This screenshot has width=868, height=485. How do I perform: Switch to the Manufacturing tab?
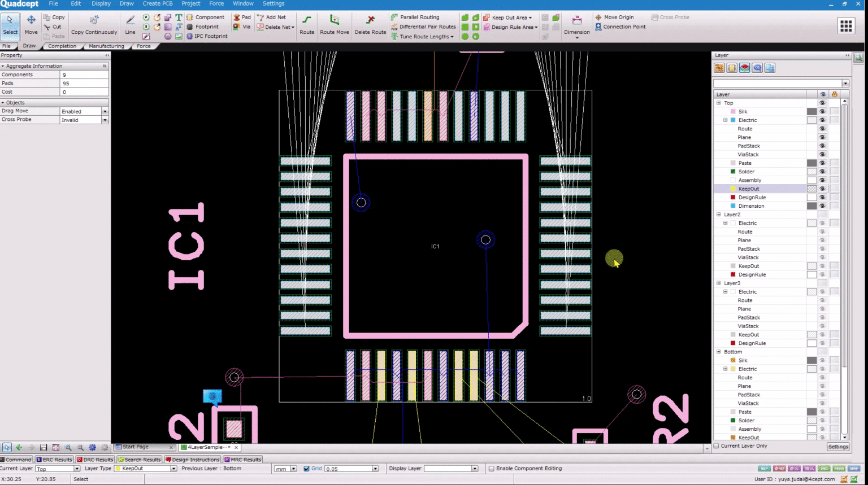tap(106, 46)
